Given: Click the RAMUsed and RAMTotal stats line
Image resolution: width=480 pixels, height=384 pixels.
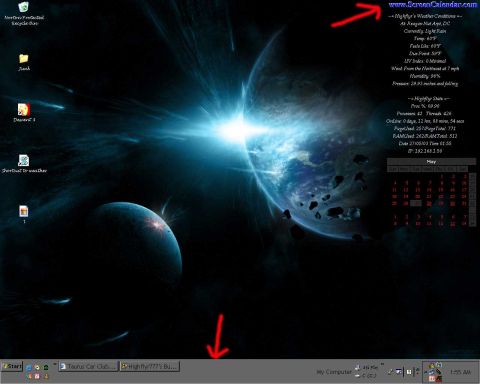Looking at the screenshot, I should 425,136.
